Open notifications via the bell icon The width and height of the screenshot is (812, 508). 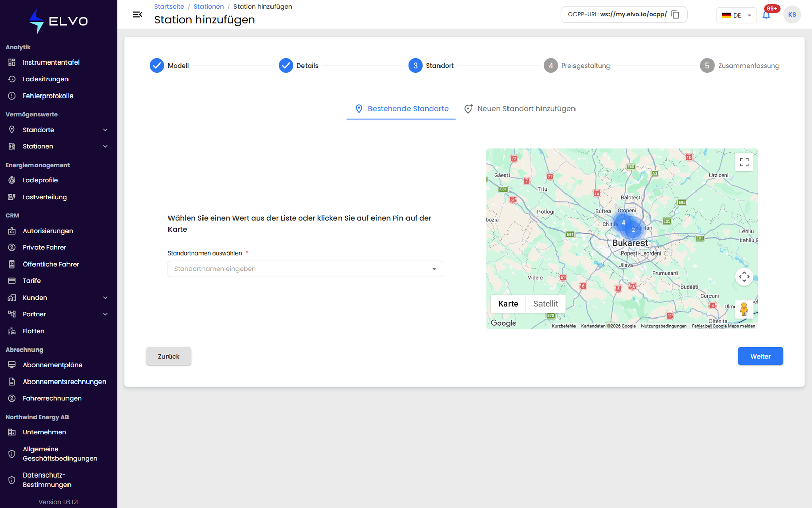pos(766,15)
